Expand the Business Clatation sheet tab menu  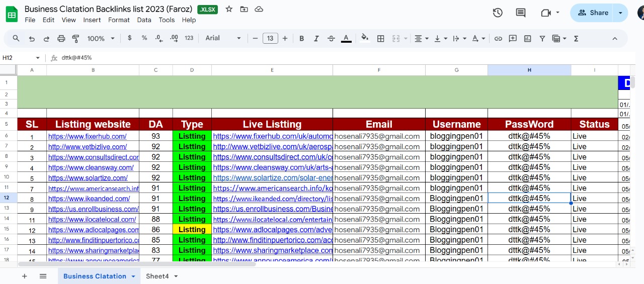click(x=133, y=276)
